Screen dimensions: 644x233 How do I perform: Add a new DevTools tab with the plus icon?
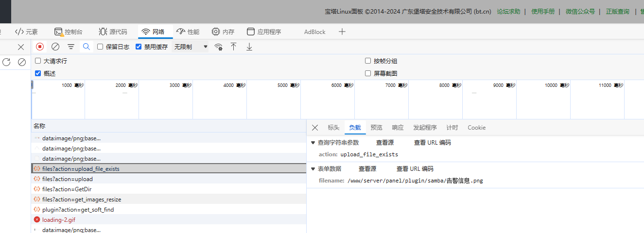342,32
